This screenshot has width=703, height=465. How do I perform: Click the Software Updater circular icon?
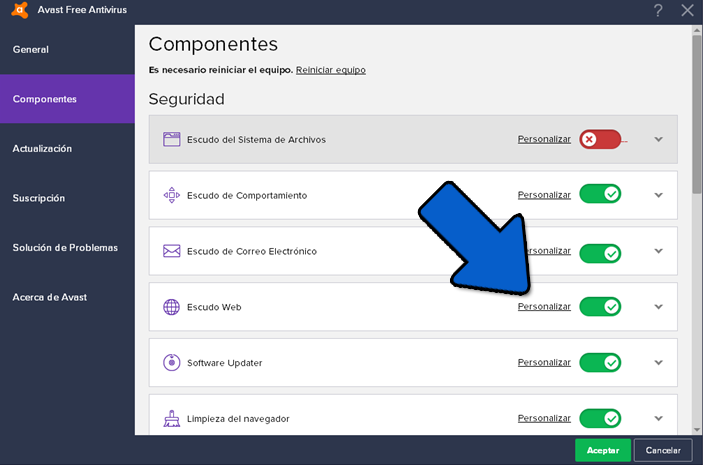point(171,362)
